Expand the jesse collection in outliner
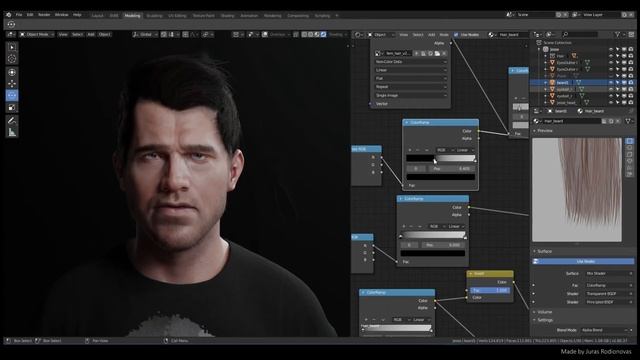The height and width of the screenshot is (360, 640). [540, 49]
